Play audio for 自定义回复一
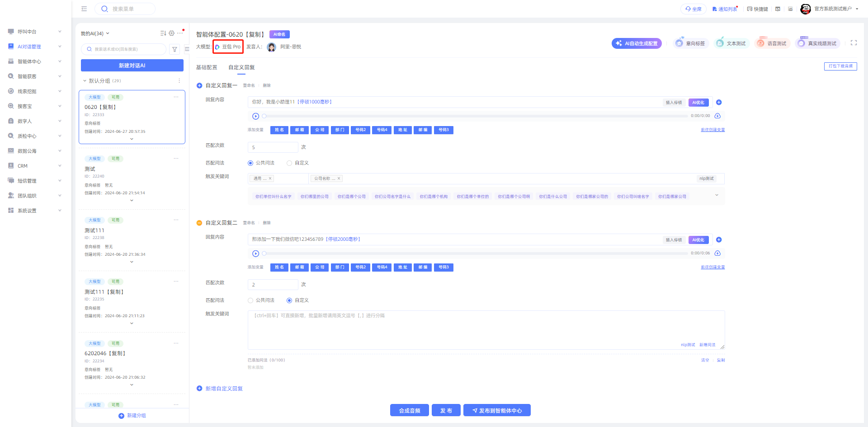Screen dimensions: 868x427 pyautogui.click(x=255, y=116)
